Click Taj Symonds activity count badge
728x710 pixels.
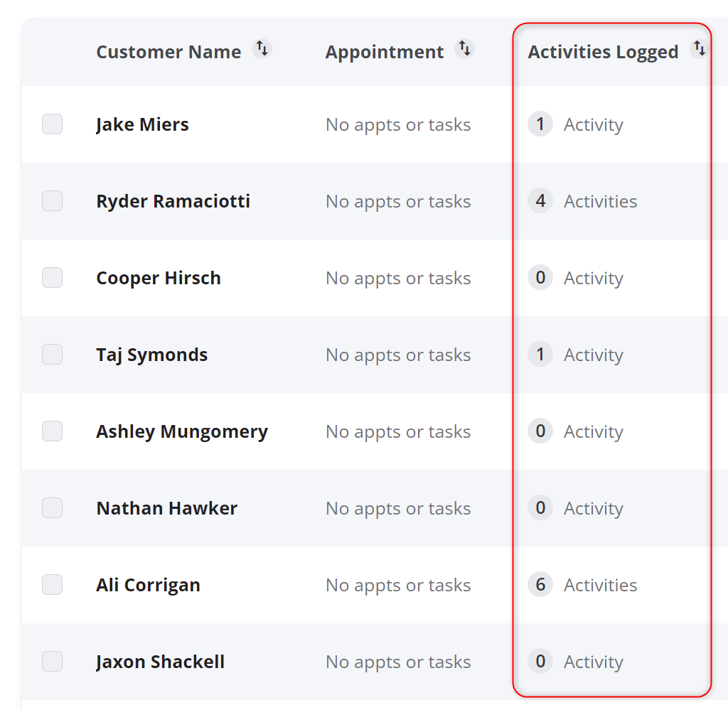pos(540,355)
